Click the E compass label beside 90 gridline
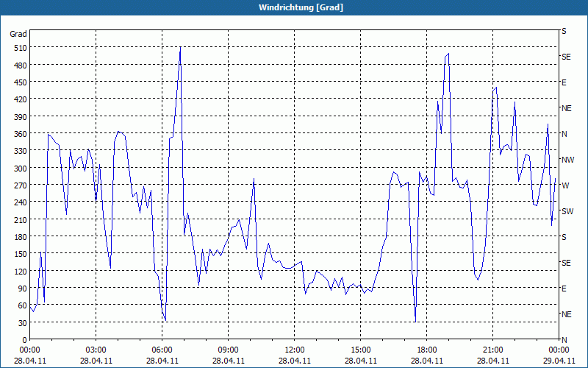 pyautogui.click(x=564, y=289)
